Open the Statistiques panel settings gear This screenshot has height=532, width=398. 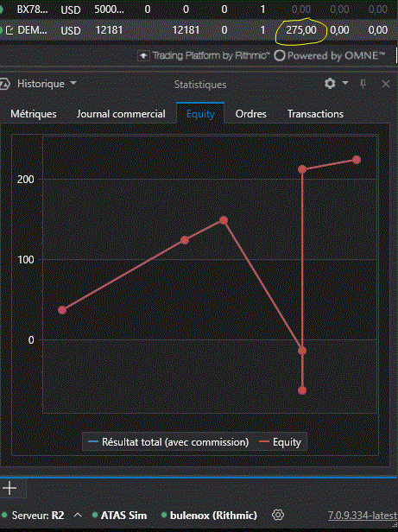(330, 84)
